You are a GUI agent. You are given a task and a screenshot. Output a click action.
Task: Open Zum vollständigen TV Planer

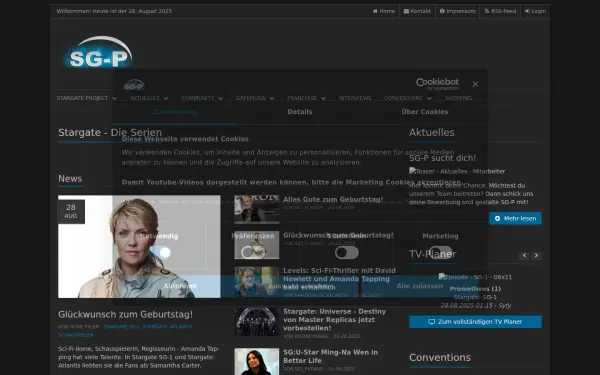pyautogui.click(x=475, y=322)
